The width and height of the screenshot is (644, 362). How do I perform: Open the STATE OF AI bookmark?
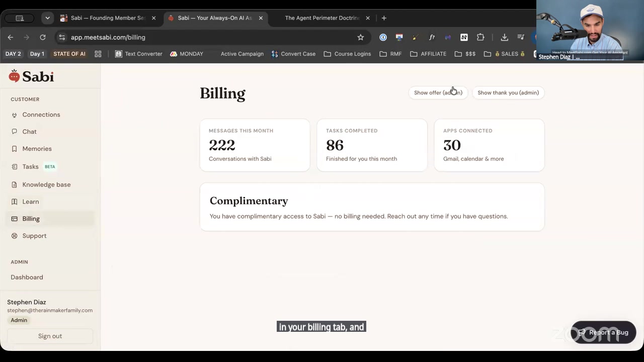coord(69,54)
